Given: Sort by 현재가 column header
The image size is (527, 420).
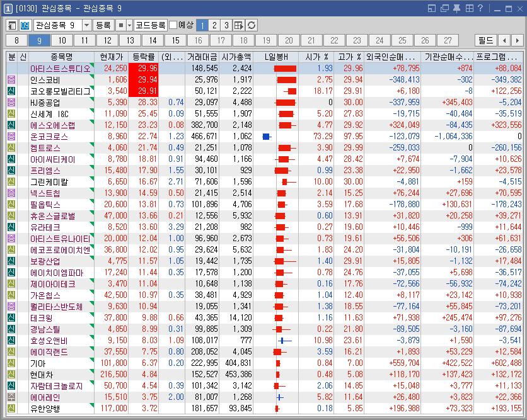Looking at the screenshot, I should click(112, 57).
